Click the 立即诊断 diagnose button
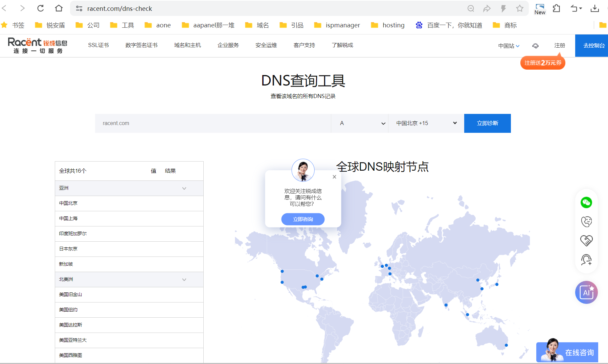608x364 pixels. point(487,123)
